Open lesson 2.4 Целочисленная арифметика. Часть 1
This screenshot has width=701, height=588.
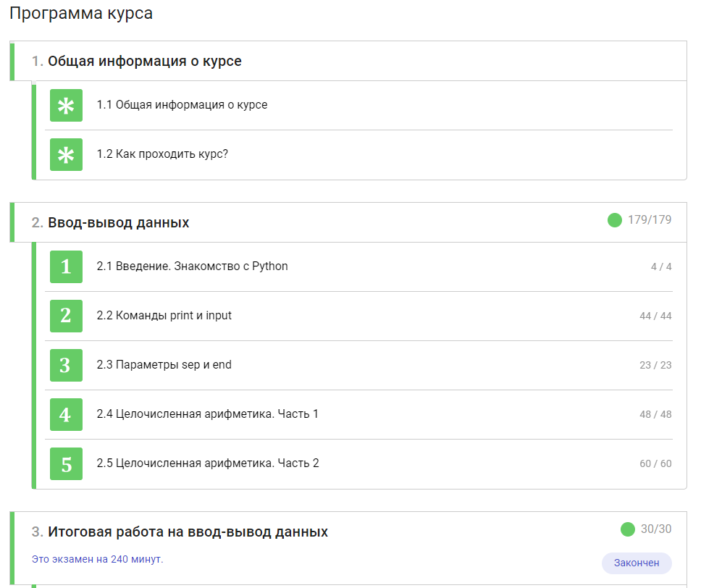click(x=207, y=414)
